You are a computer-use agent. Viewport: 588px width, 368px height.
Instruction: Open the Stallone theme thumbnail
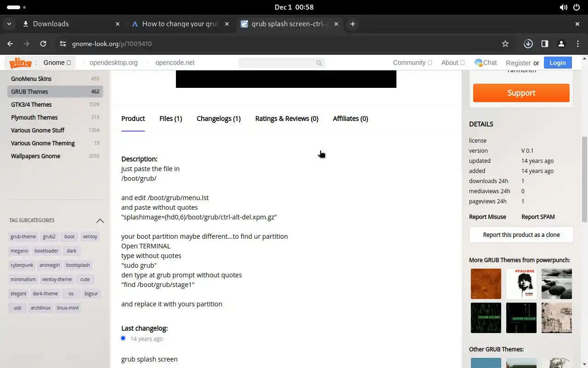point(521,284)
